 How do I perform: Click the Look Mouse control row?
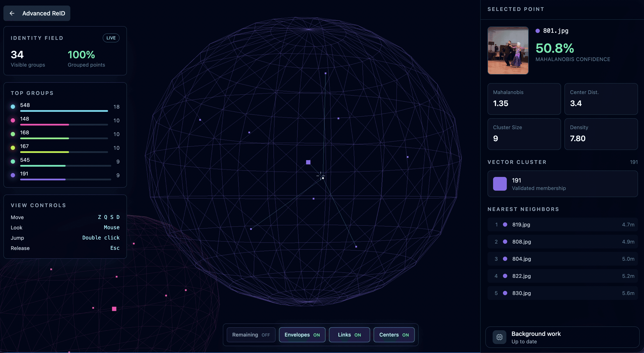click(65, 227)
